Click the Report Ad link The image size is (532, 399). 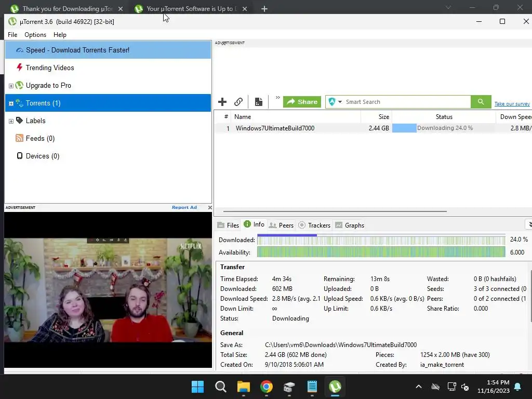click(184, 207)
